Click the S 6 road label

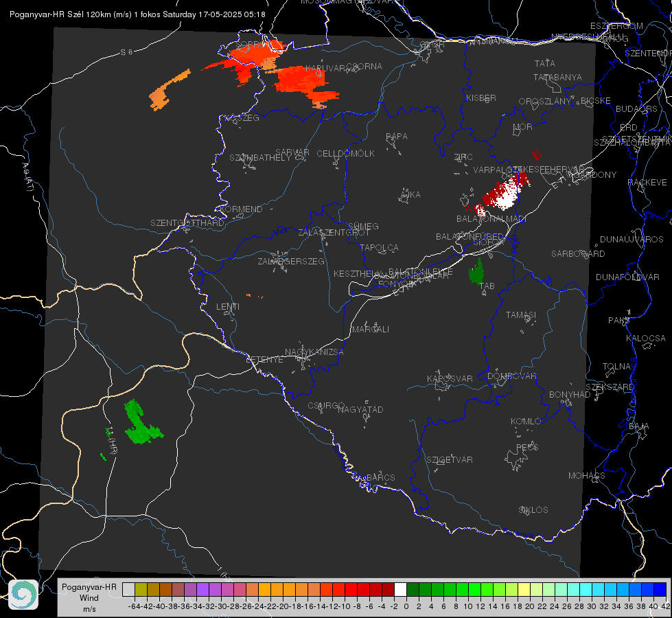[x=126, y=52]
